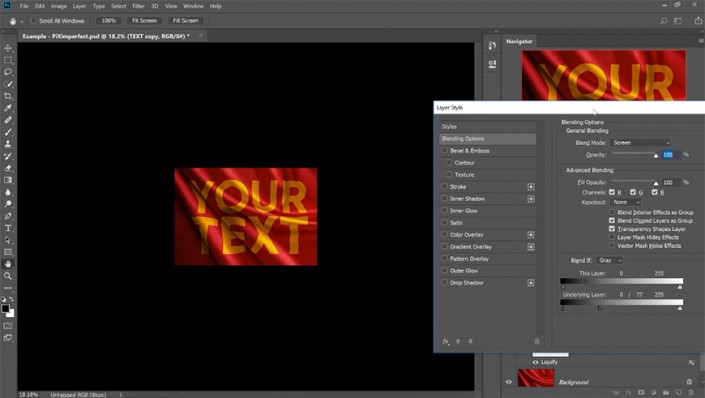Select the Eraser tool

(8, 168)
